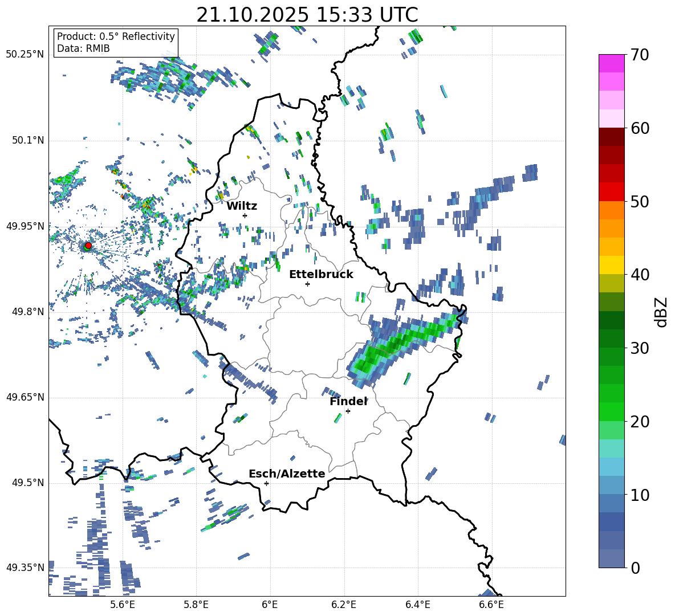Click the 50.1°N latitude tick label
This screenshot has width=675, height=616.
point(27,141)
